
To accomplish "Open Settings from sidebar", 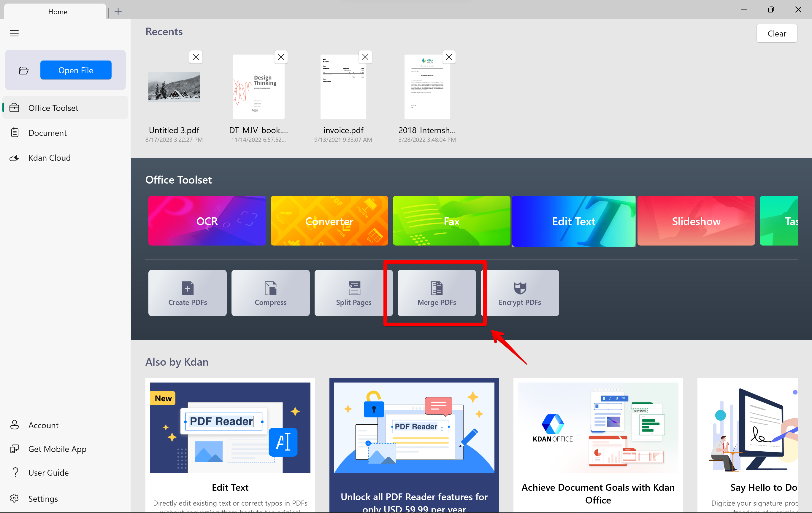I will pyautogui.click(x=65, y=498).
